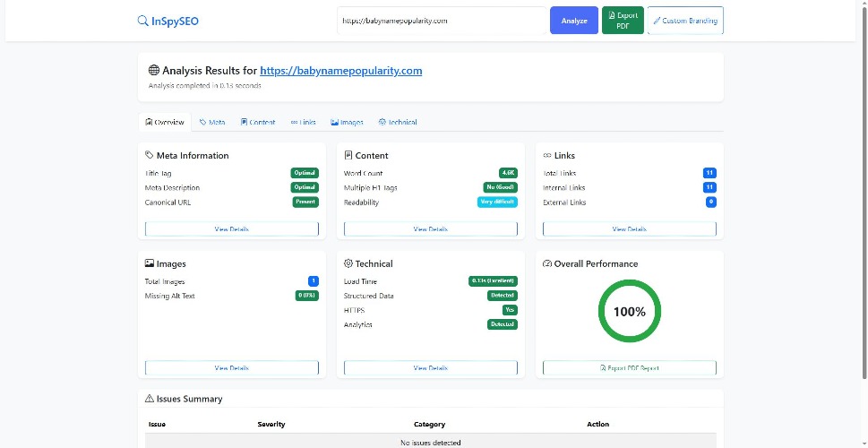Click the speedometer icon beside Overall Performance
Screen dimensions: 868x448
click(547, 263)
